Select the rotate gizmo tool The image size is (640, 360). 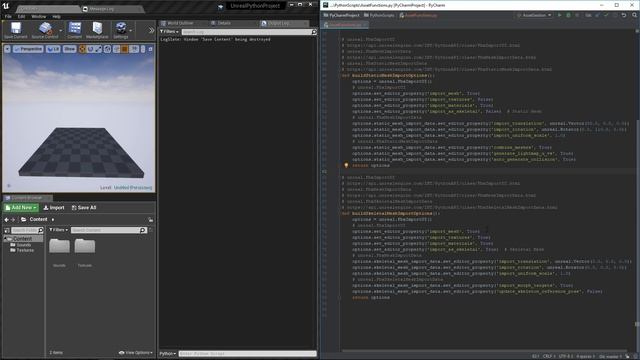point(90,49)
